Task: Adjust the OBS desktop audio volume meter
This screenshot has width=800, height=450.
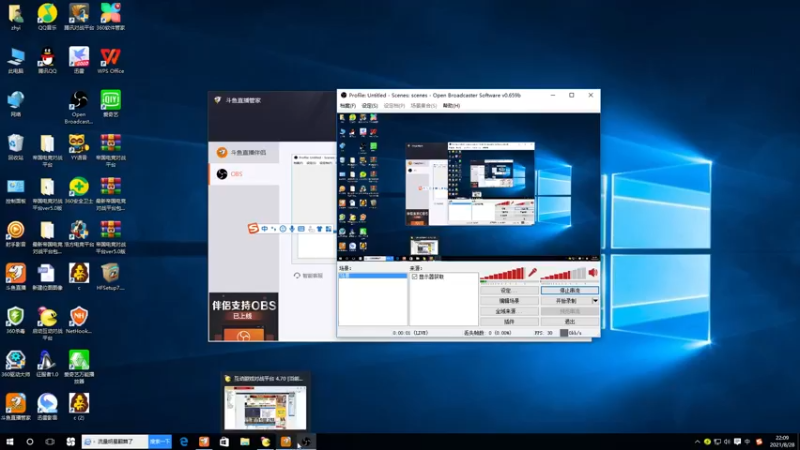Action: (563, 274)
